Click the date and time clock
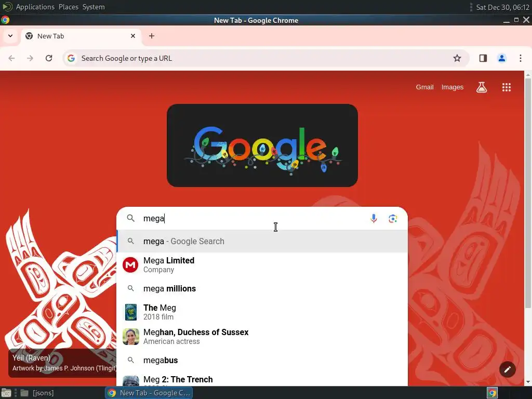Screen dimensions: 532x399 tap(503, 7)
